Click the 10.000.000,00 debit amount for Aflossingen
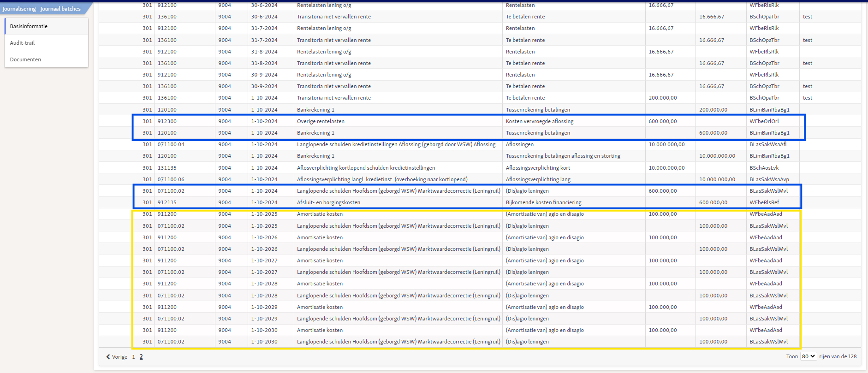The height and width of the screenshot is (373, 868). click(x=666, y=144)
